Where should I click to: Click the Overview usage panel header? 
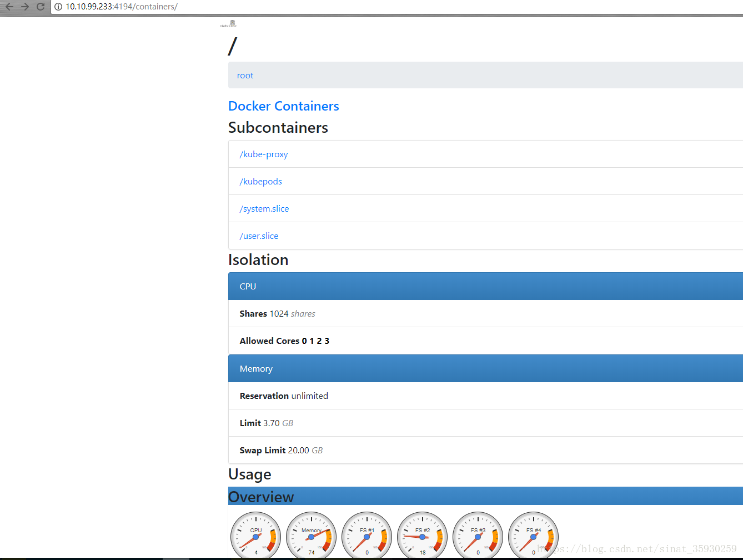click(x=485, y=496)
